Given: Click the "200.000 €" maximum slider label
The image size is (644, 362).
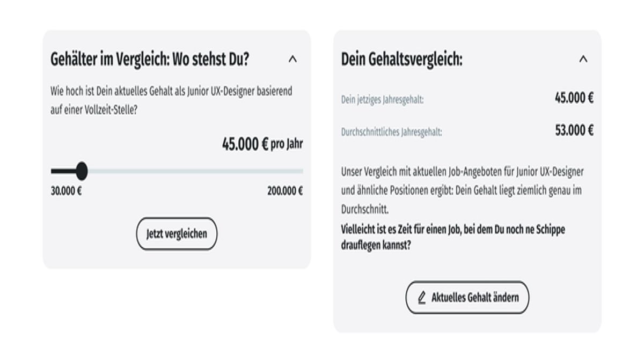Looking at the screenshot, I should point(285,191).
